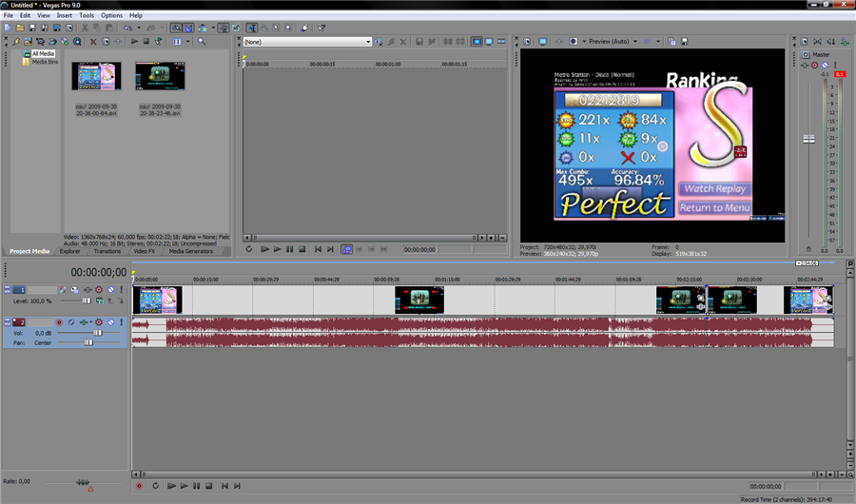This screenshot has height=504, width=856.
Task: Copy preview snapshot to clipboard
Action: (671, 42)
